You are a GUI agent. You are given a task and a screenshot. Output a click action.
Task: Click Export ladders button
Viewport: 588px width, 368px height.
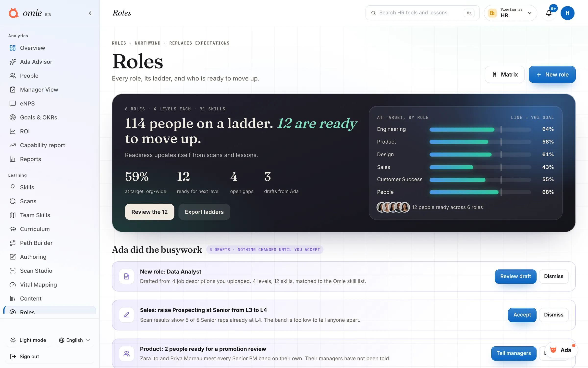pyautogui.click(x=204, y=212)
